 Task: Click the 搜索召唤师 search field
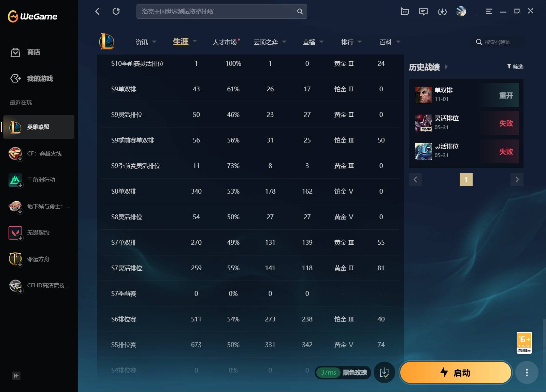pyautogui.click(x=497, y=42)
